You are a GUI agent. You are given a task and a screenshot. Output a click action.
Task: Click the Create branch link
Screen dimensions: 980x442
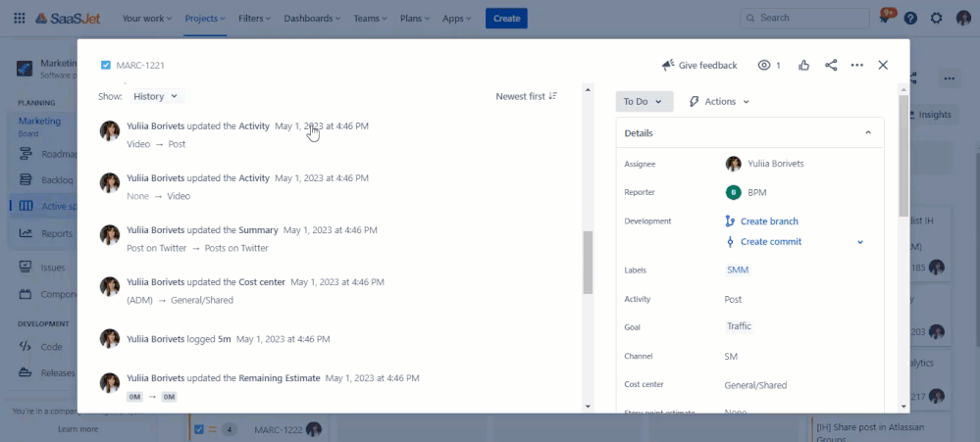pyautogui.click(x=769, y=221)
